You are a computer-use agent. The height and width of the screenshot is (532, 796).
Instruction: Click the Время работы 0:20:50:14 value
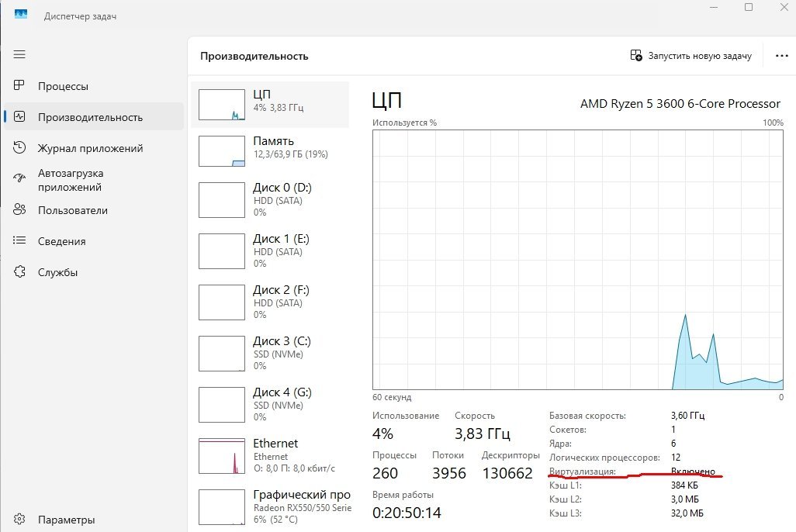point(407,513)
